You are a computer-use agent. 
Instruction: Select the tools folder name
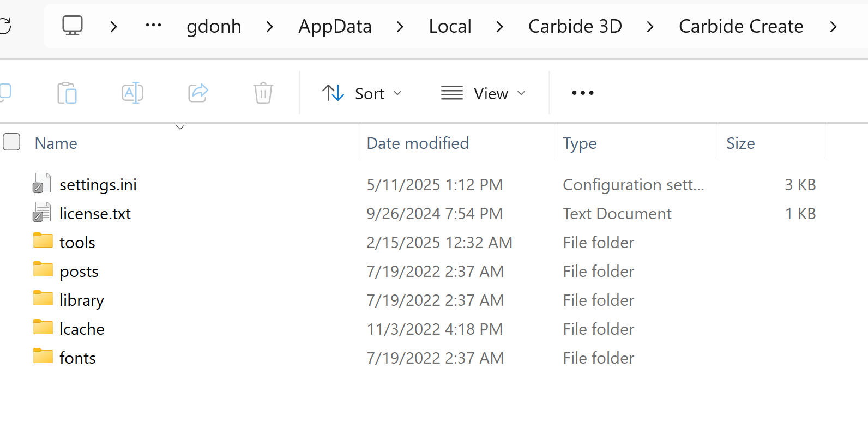pyautogui.click(x=77, y=243)
